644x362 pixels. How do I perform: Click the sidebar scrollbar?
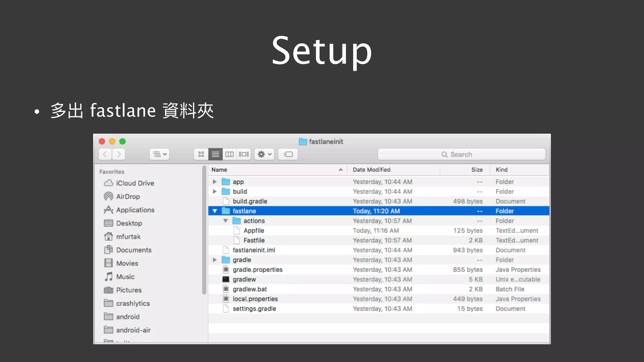point(204,230)
